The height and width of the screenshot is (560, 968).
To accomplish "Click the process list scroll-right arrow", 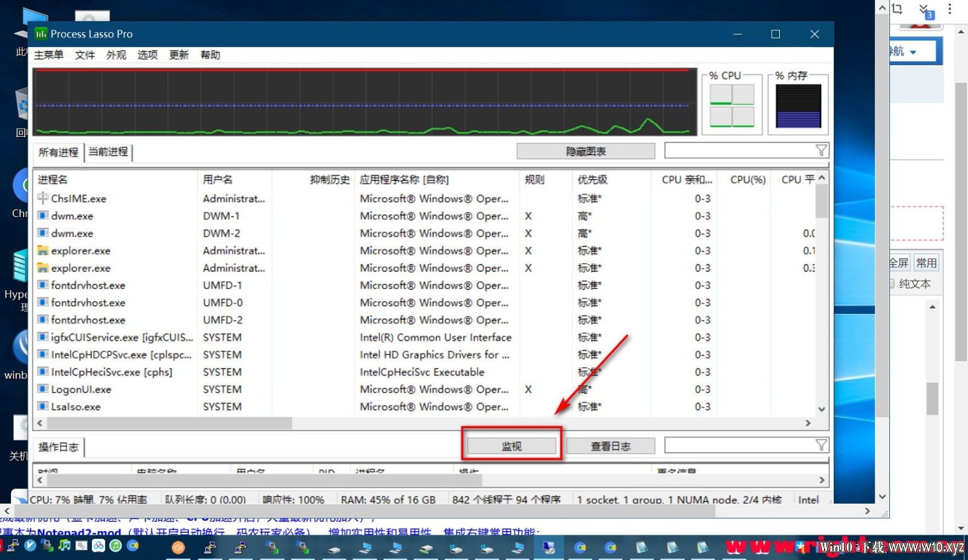I will pos(808,423).
